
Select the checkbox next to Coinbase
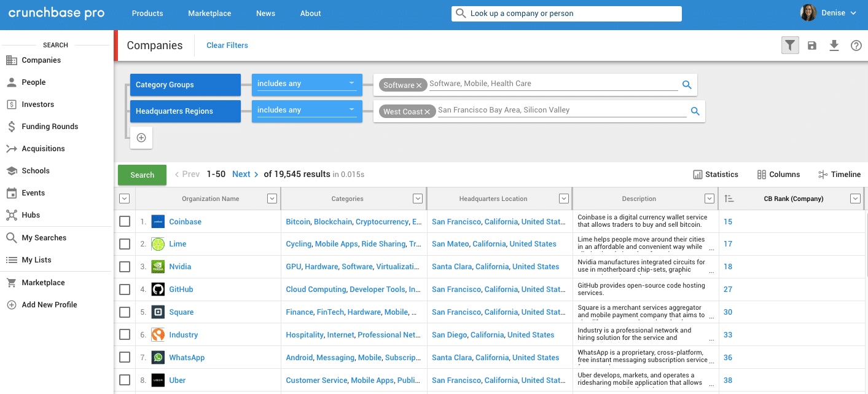[x=125, y=221]
